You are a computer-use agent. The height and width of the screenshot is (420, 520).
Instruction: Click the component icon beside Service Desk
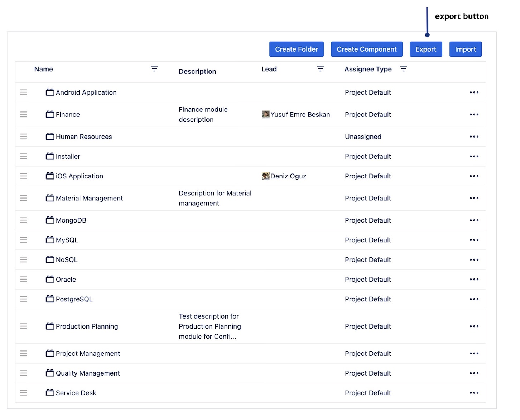point(49,393)
